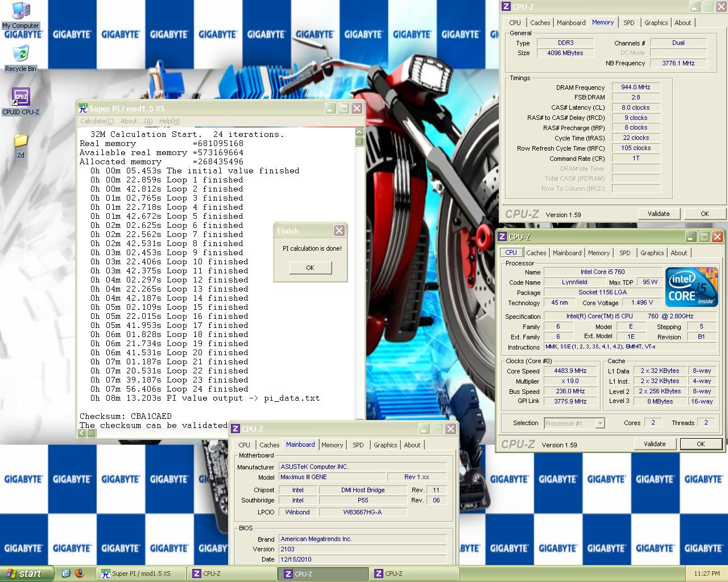Open Memory tab in CPU-Z Mainboard window
This screenshot has height=582, width=728.
pos(332,445)
